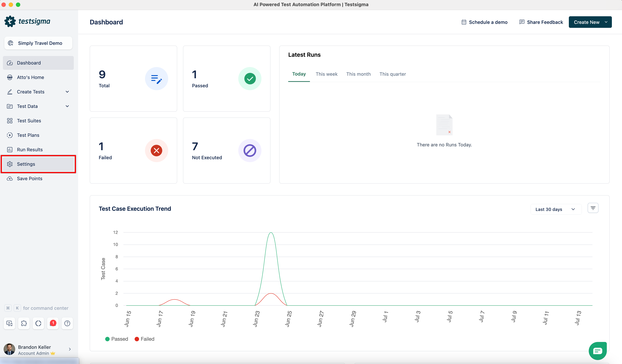Click the testsigma gear logo
Screen dimensions: 622x364
[x=10, y=22]
